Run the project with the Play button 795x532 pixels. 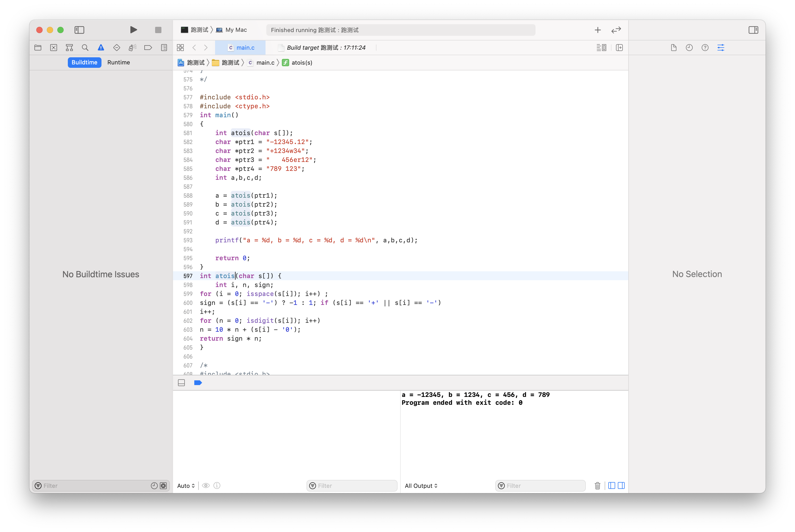pos(133,30)
